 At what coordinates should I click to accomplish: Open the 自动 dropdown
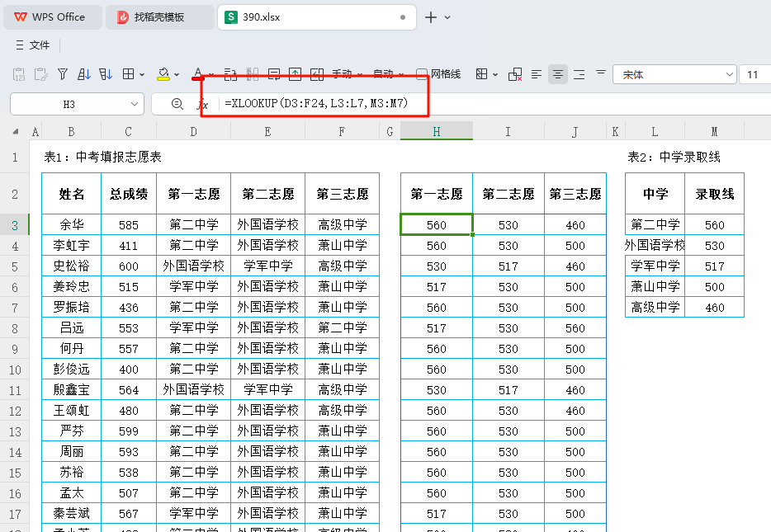tap(388, 74)
